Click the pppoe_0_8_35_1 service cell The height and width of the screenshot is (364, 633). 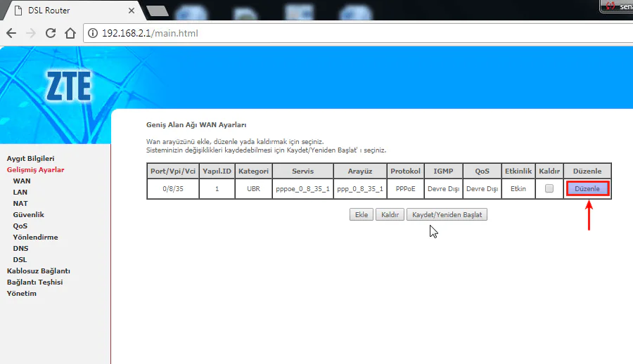[302, 189]
